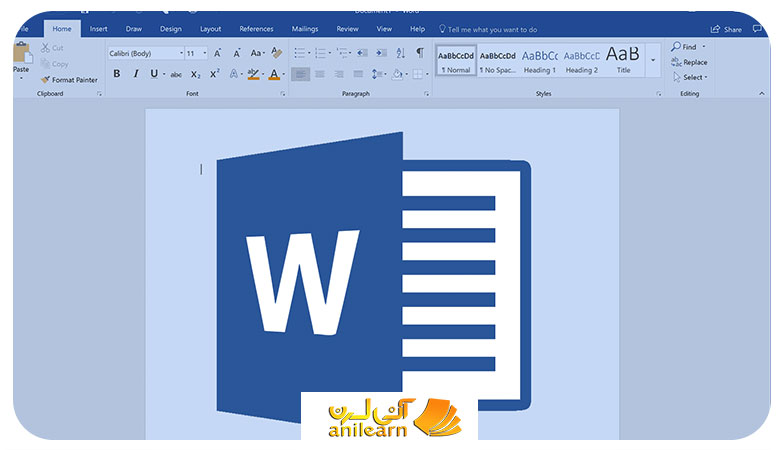The image size is (784, 450).
Task: Click the Replace button
Action: (x=689, y=62)
